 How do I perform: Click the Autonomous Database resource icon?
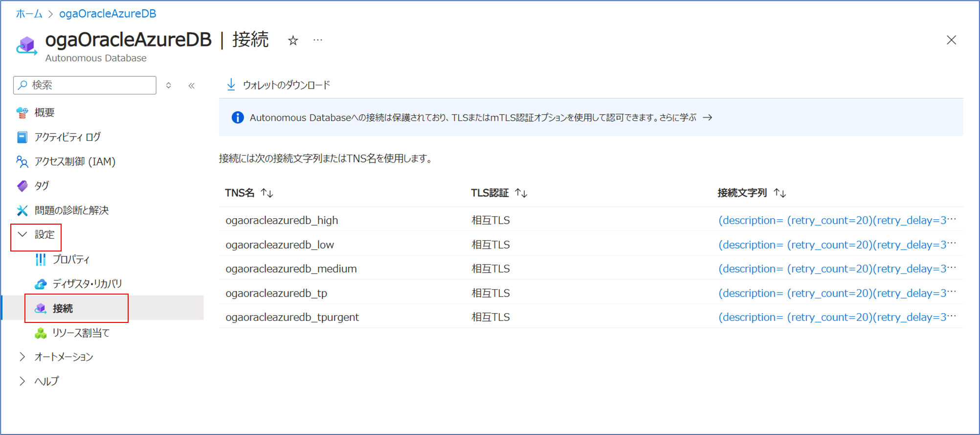26,46
